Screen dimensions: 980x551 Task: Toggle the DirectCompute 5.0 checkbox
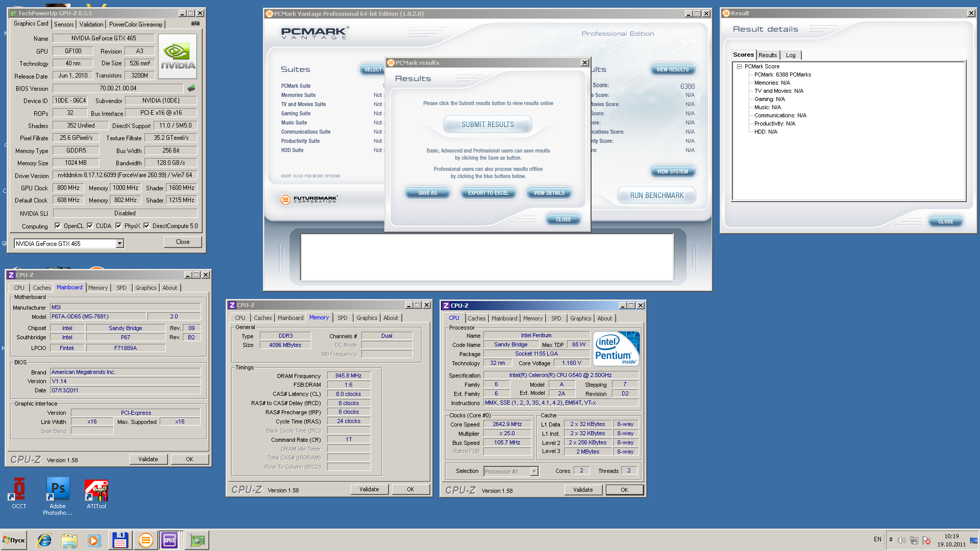point(146,226)
